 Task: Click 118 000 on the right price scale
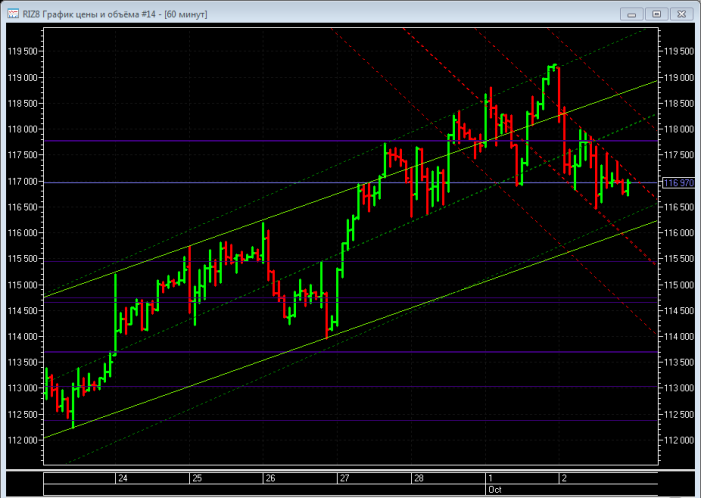pyautogui.click(x=679, y=130)
